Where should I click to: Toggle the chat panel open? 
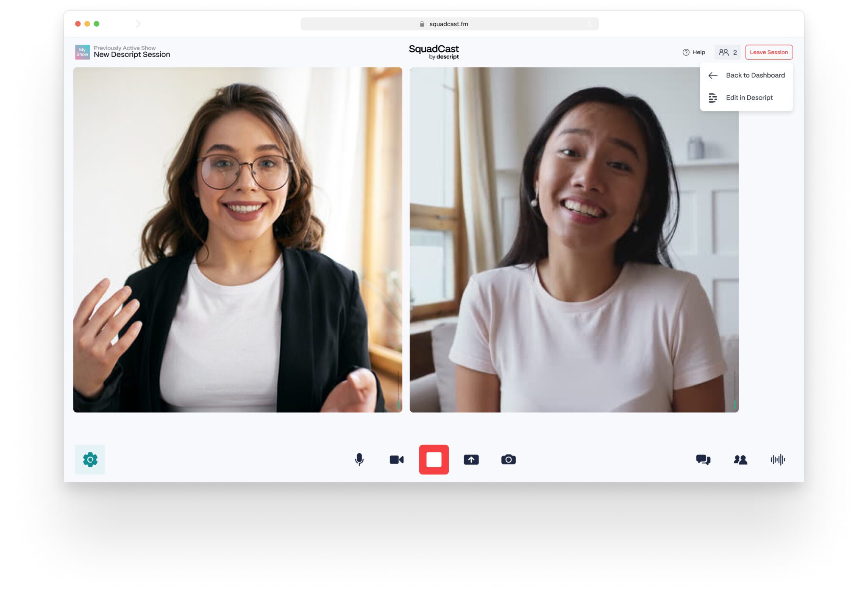704,460
